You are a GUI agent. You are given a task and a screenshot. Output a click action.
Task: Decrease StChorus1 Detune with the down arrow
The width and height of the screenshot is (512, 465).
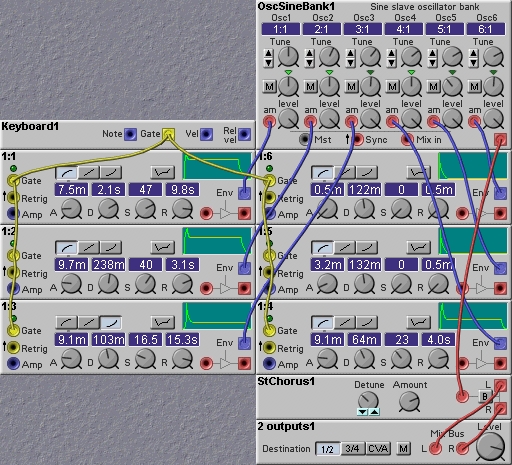point(362,412)
